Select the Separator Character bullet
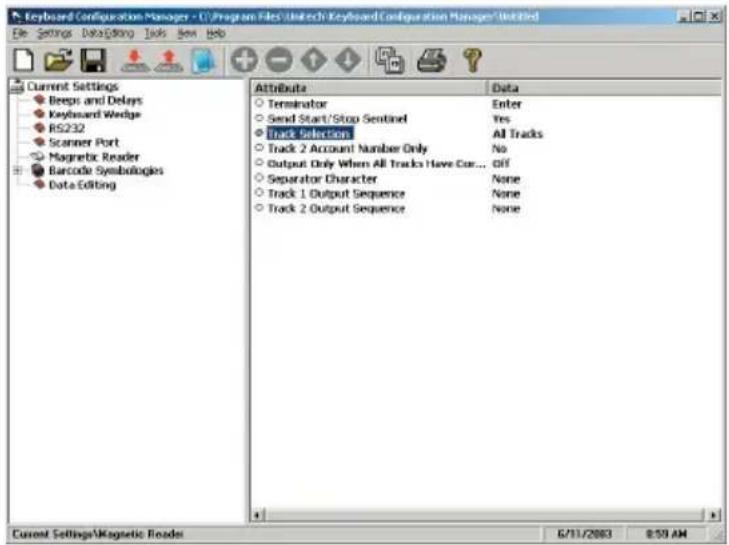This screenshot has width=729, height=545. tap(259, 178)
